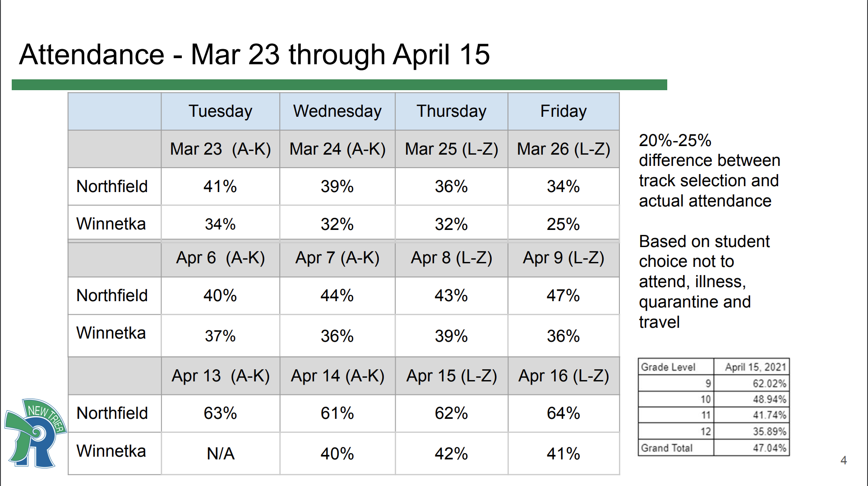
Task: Select the 47% Northfield attendance cell
Action: coord(563,296)
